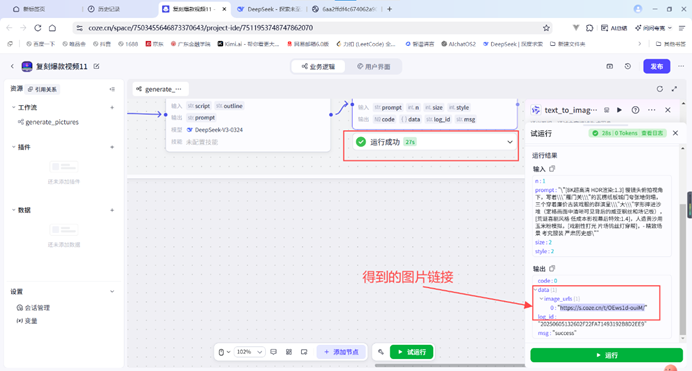Screen dimensions: 692x371
Task: Collapse the 工作流 section
Action: [x=13, y=107]
